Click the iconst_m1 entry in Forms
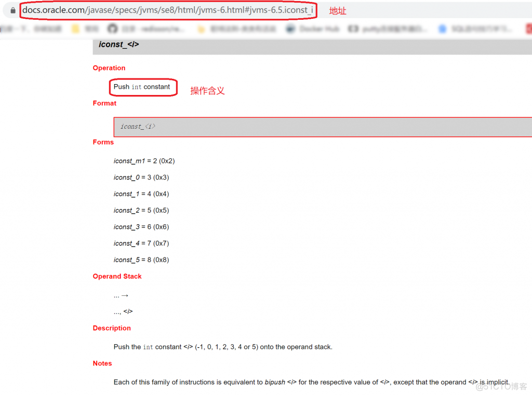Viewport: 532px width, 396px height. point(144,161)
